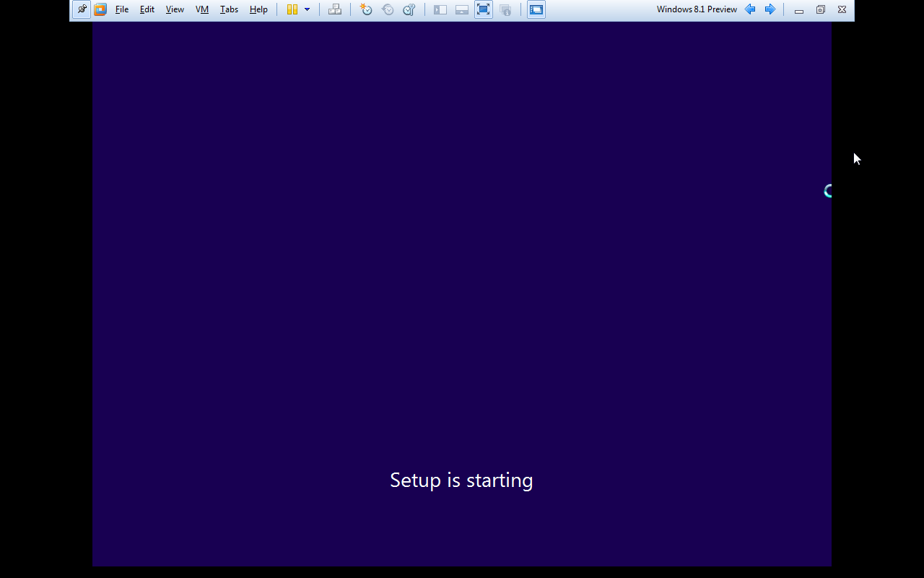Click the console view icon
Screen dimensions: 924x578
(536, 9)
